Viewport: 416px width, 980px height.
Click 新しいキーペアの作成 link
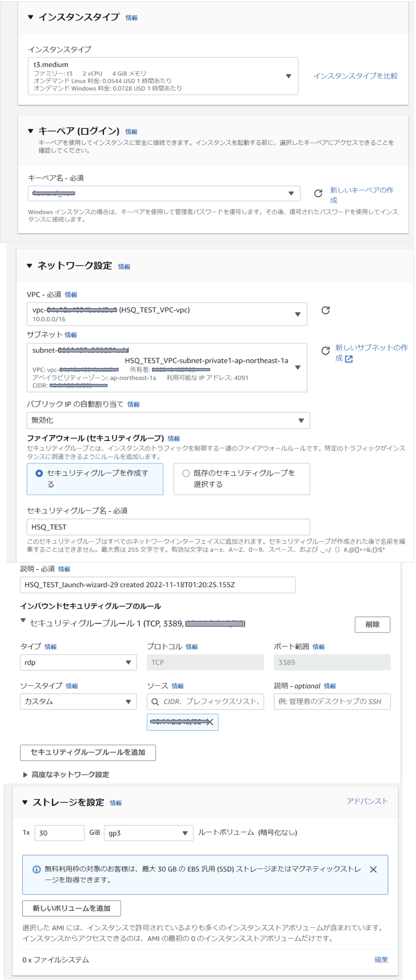point(361,195)
